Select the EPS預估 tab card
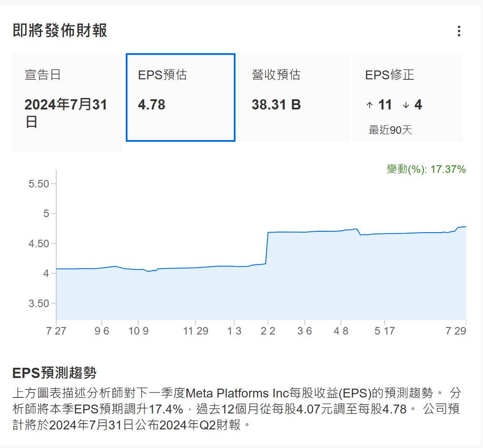 (181, 97)
